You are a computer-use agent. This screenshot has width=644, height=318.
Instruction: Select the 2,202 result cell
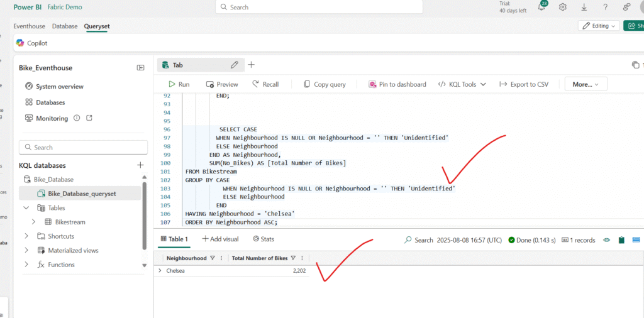coord(298,271)
